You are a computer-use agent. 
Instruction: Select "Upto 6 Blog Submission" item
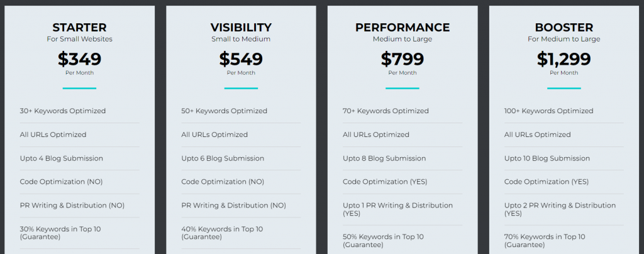[x=223, y=158]
